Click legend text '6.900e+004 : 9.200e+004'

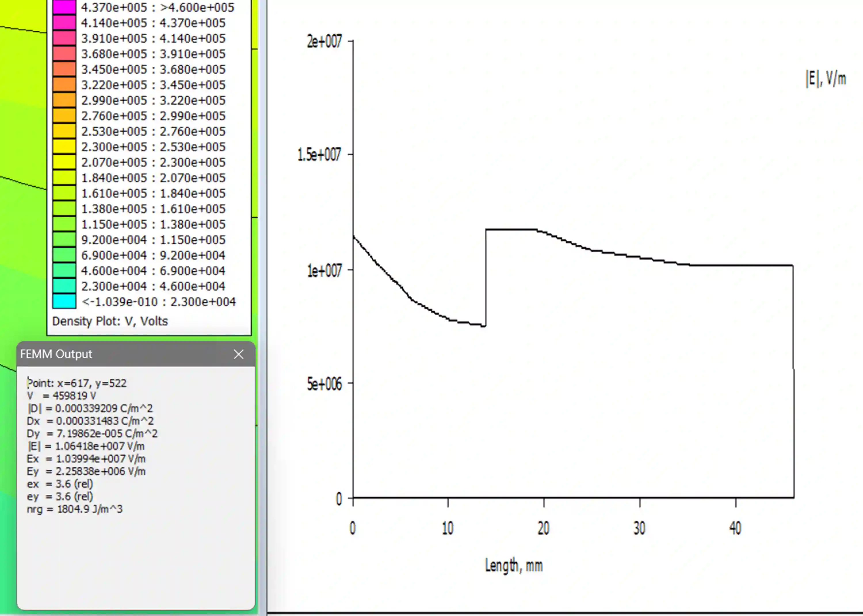[x=153, y=255]
